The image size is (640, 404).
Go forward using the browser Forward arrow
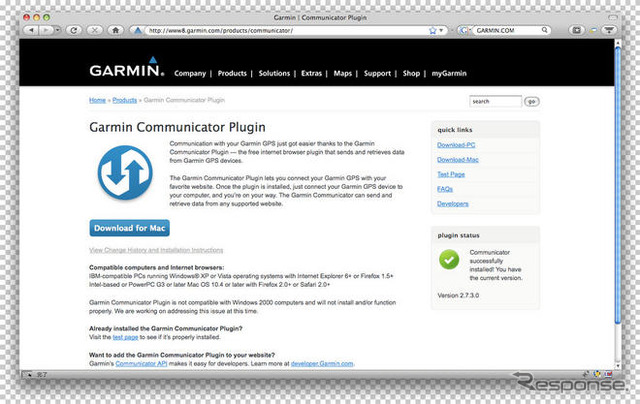pos(46,30)
